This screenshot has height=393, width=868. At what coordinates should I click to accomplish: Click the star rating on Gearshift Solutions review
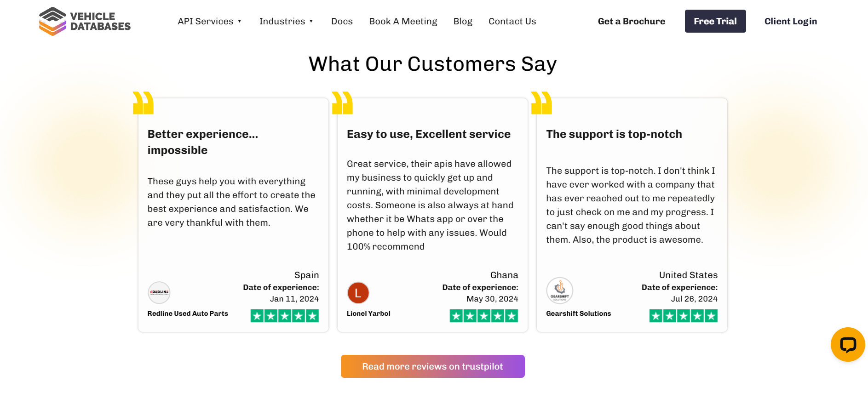[684, 316]
